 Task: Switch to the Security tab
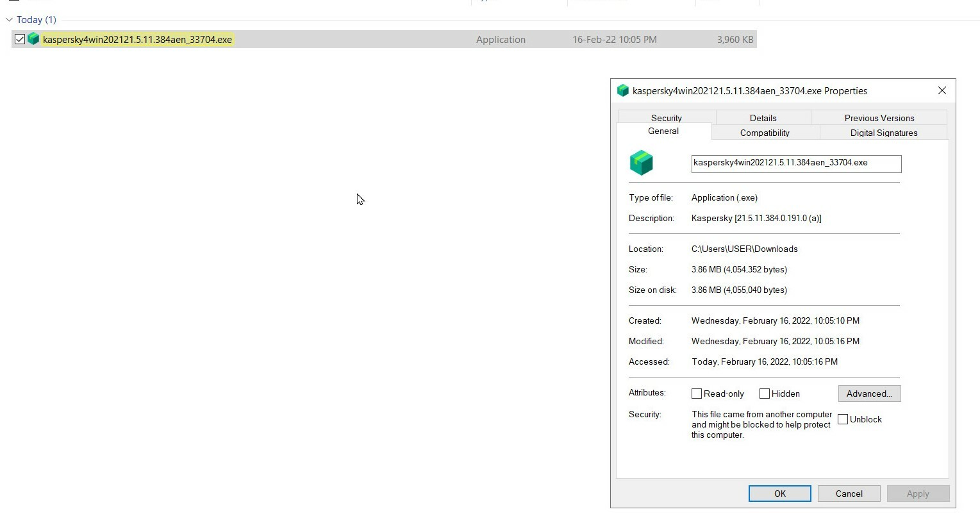click(x=667, y=118)
